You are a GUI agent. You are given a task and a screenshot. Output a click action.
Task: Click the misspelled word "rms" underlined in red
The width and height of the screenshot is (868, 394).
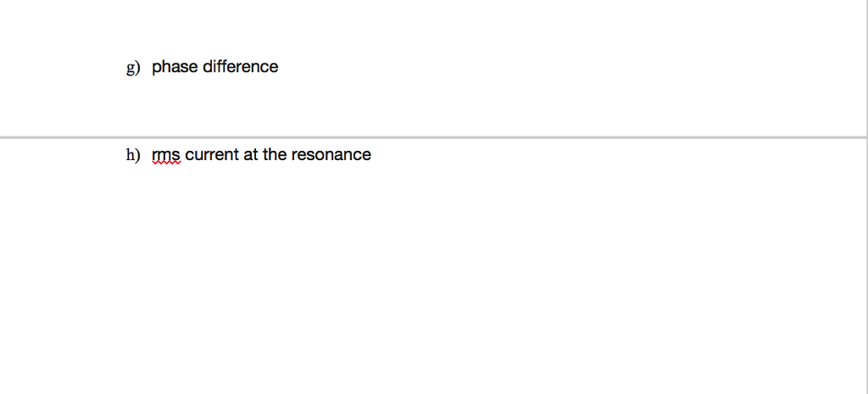click(166, 155)
